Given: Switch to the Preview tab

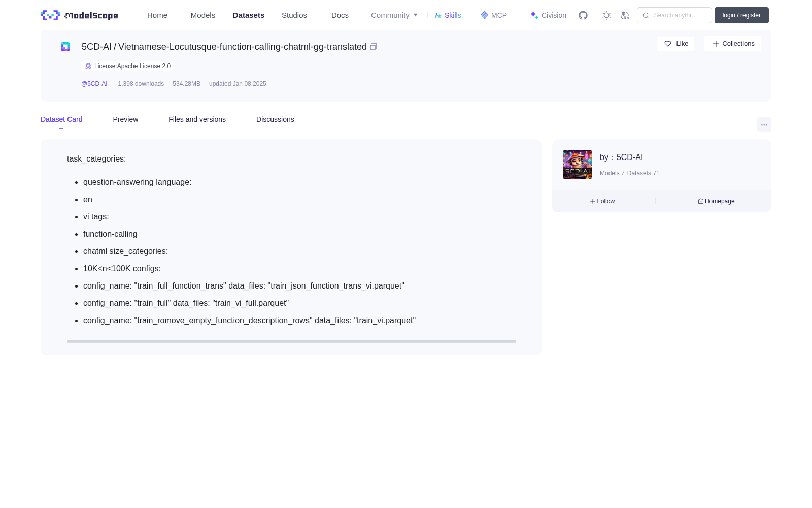Looking at the screenshot, I should 125,119.
